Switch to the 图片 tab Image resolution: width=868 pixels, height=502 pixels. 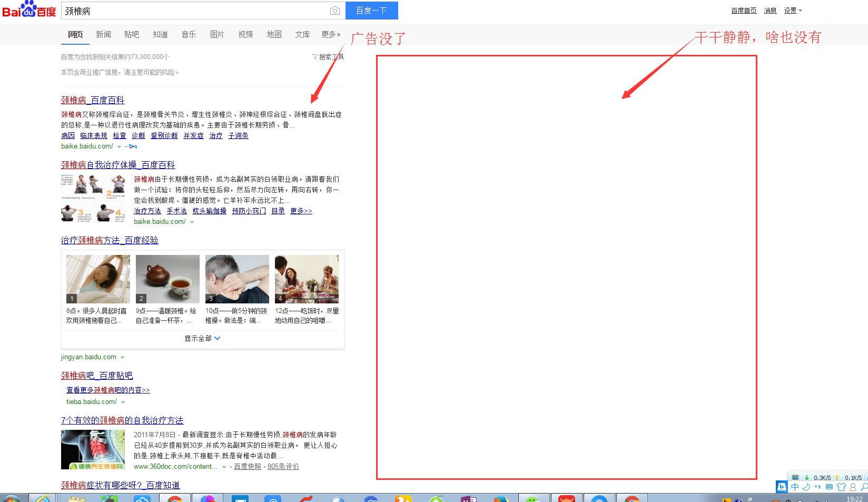(x=217, y=34)
